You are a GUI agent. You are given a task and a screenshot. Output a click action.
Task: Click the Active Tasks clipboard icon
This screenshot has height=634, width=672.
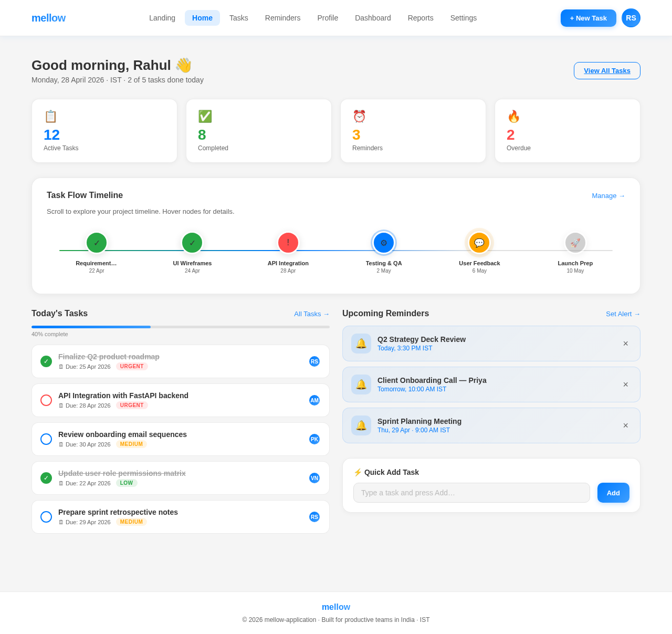click(50, 116)
